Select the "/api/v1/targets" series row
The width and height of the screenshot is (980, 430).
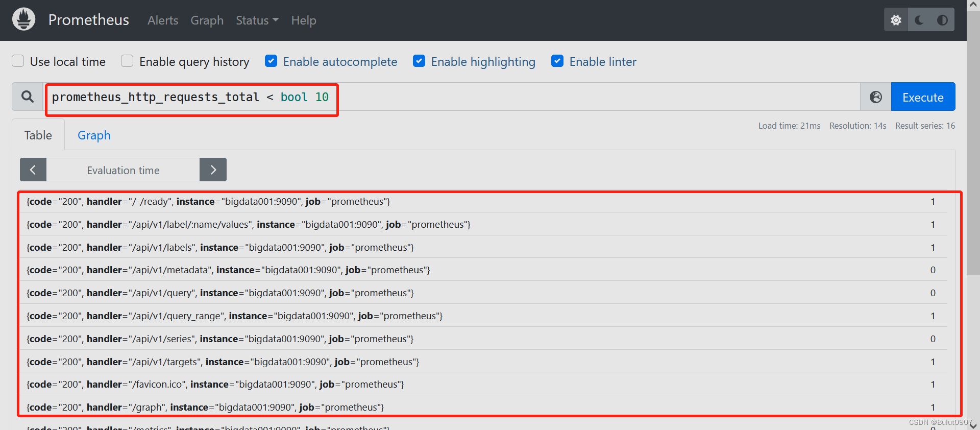coord(483,362)
